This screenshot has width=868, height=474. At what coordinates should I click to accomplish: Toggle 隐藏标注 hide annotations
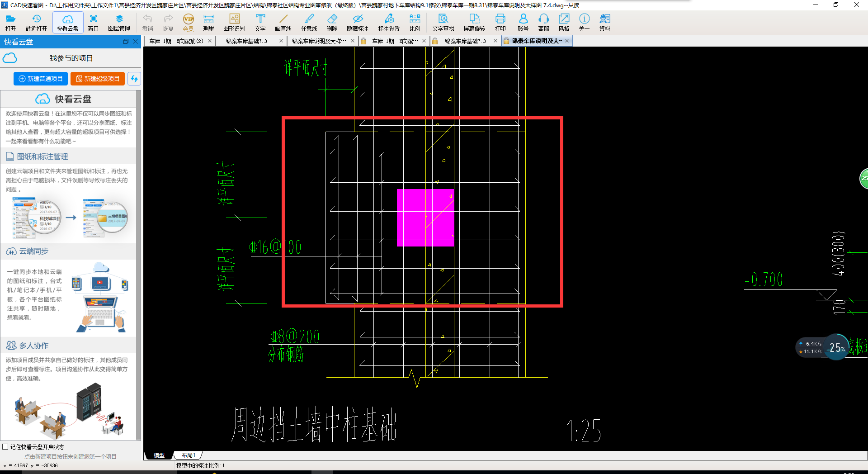(x=358, y=22)
